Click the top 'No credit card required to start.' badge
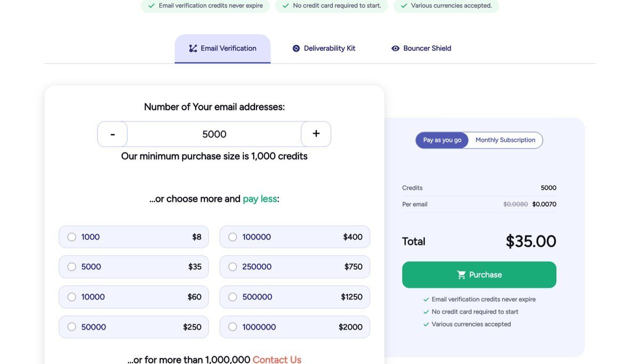 pyautogui.click(x=332, y=6)
